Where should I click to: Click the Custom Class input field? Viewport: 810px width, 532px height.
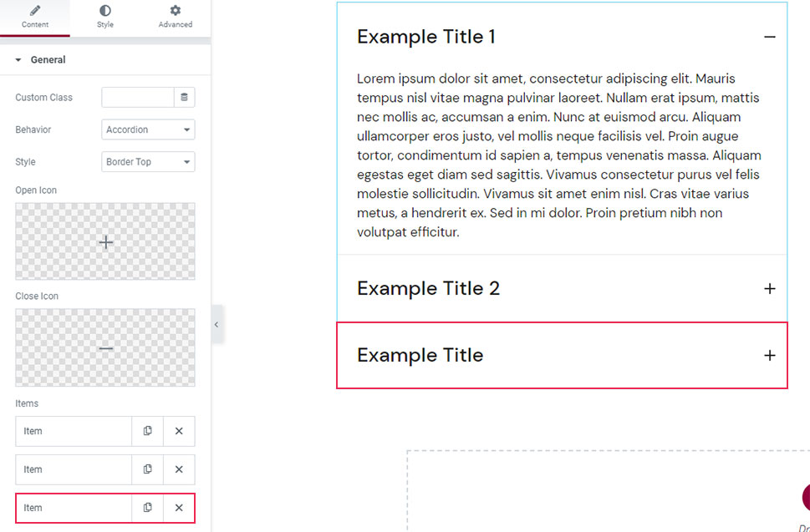click(137, 97)
